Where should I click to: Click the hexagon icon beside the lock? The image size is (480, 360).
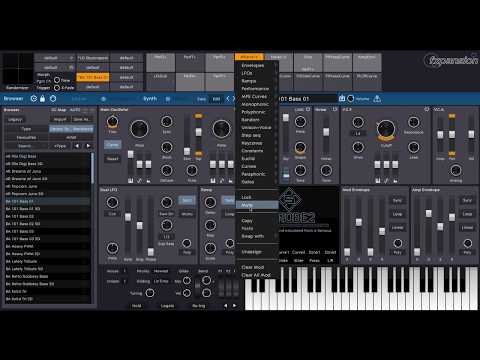(x=53, y=99)
